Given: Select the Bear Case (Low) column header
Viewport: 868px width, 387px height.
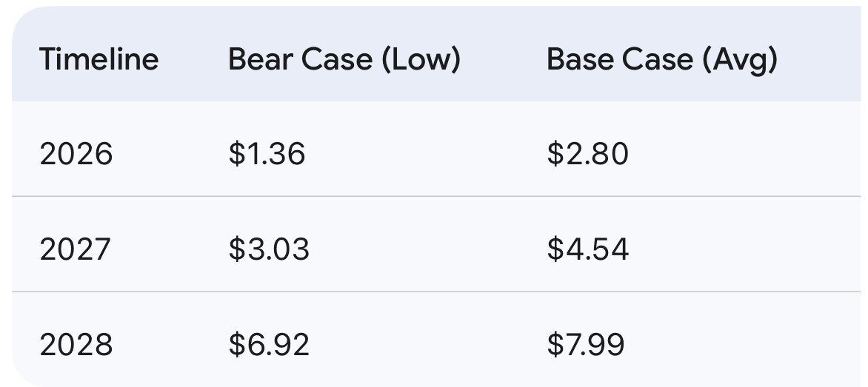Looking at the screenshot, I should (x=344, y=59).
